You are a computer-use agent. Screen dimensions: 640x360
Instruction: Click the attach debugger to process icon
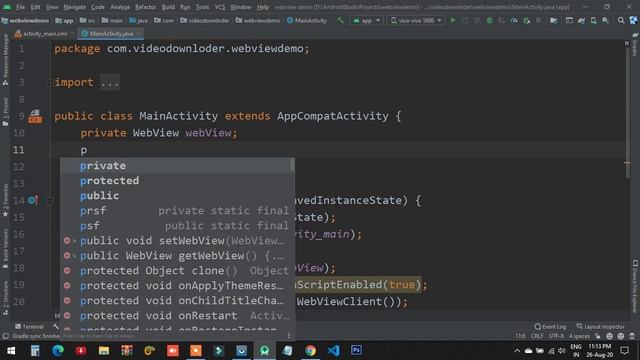pyautogui.click(x=527, y=20)
